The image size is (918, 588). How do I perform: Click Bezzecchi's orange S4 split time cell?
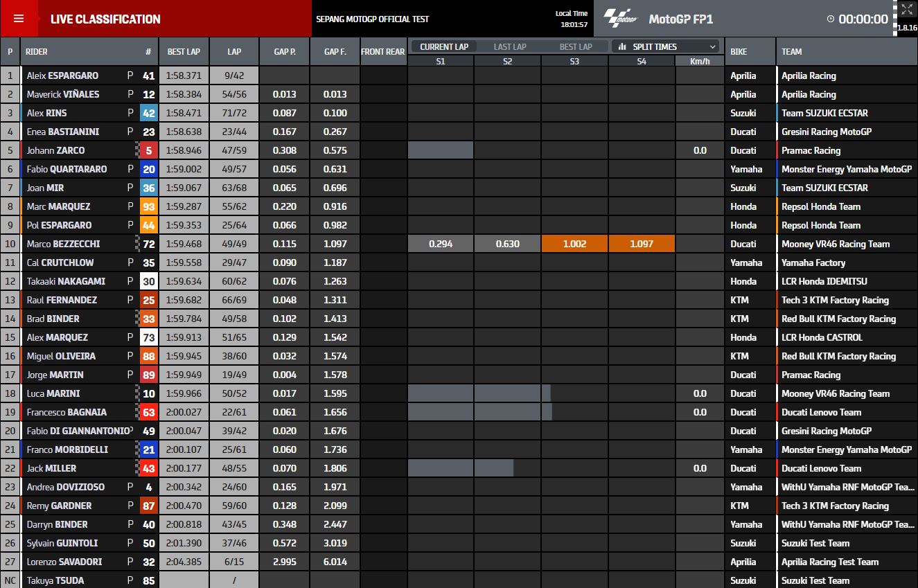pyautogui.click(x=642, y=244)
